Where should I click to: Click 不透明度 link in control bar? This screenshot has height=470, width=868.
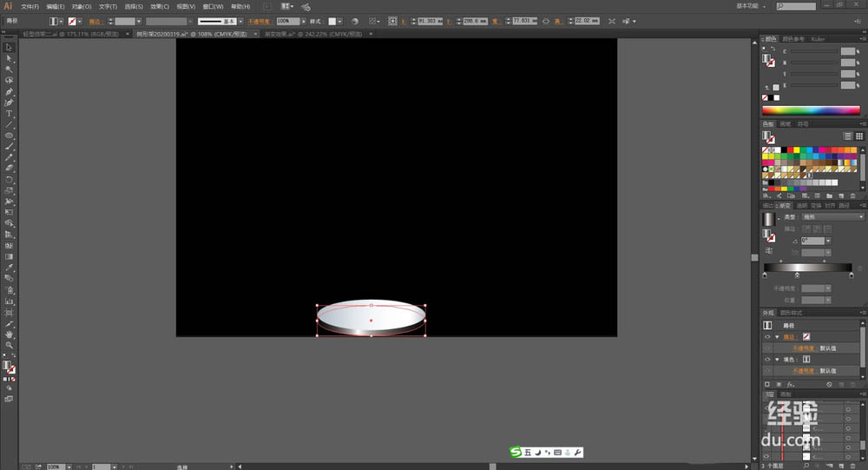[x=259, y=22]
